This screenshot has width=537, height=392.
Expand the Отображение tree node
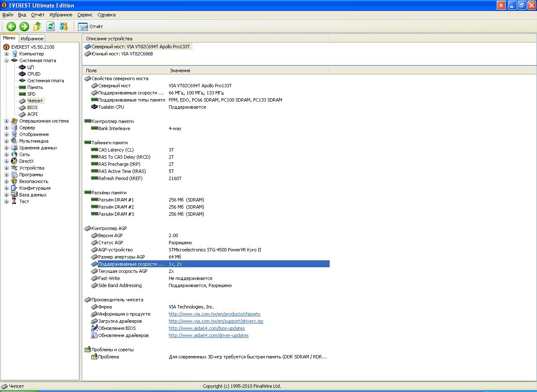click(x=6, y=134)
